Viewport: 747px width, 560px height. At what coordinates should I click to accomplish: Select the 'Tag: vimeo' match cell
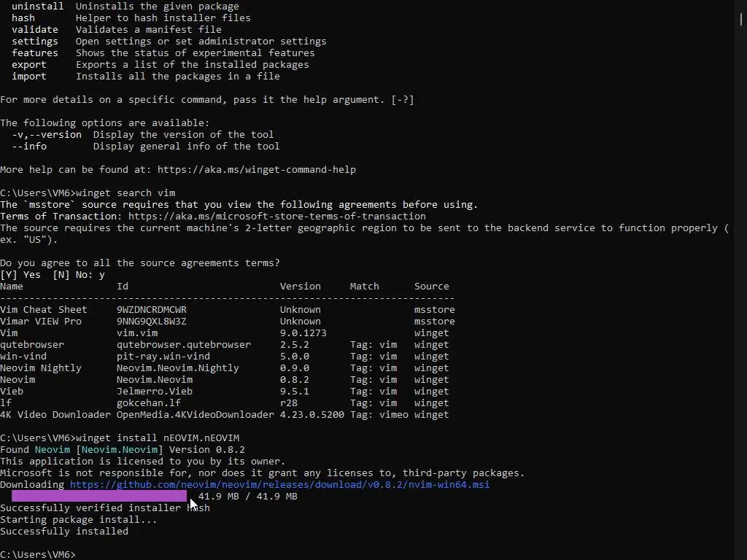(379, 414)
